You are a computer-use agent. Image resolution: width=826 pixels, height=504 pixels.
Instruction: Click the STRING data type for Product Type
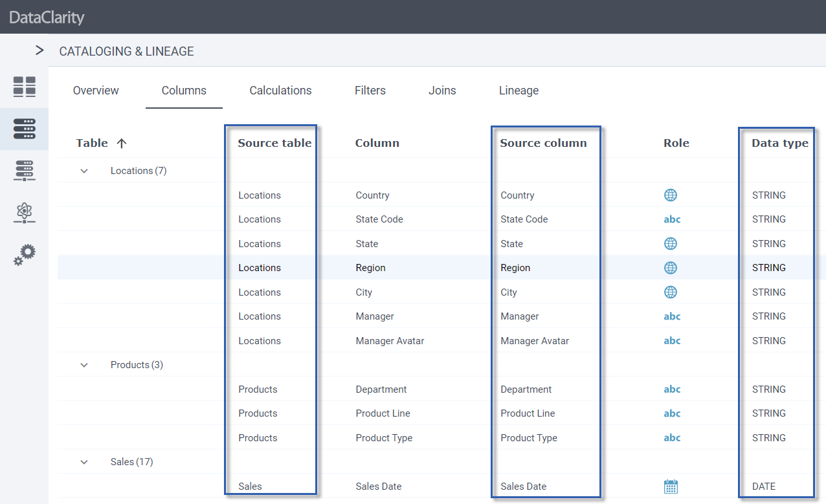click(769, 438)
